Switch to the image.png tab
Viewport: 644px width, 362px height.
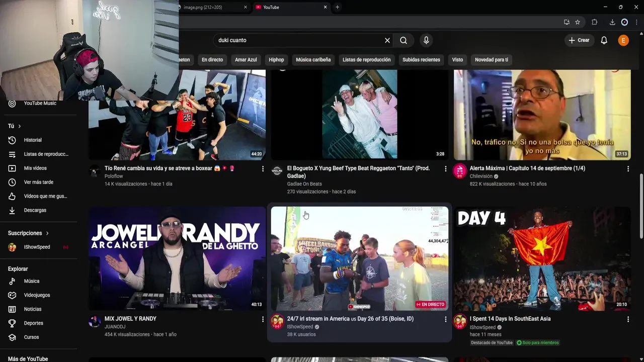tap(209, 7)
